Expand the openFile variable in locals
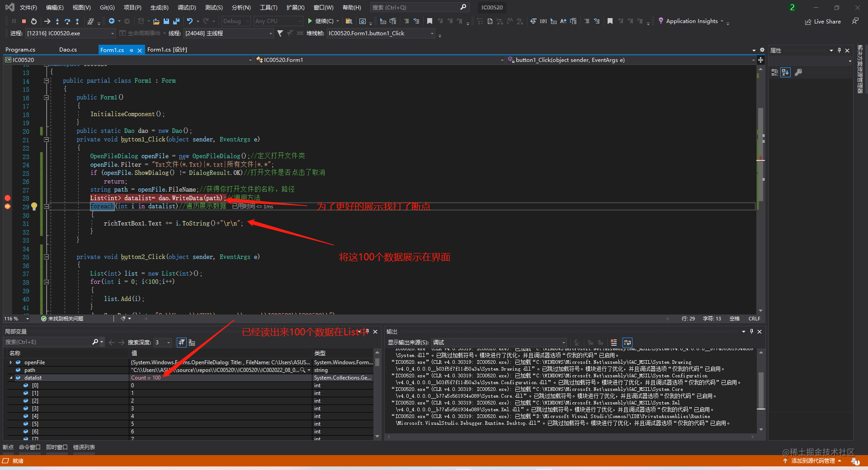This screenshot has height=470, width=868. pyautogui.click(x=11, y=362)
